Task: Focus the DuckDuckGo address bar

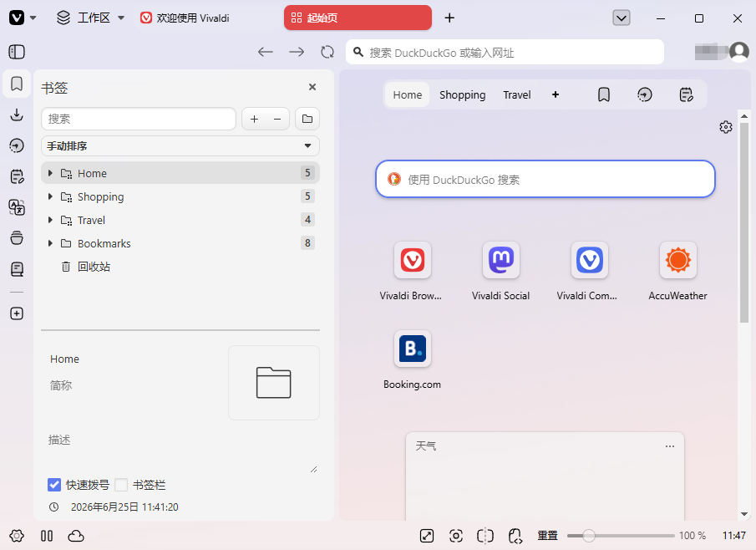Action: coord(505,52)
